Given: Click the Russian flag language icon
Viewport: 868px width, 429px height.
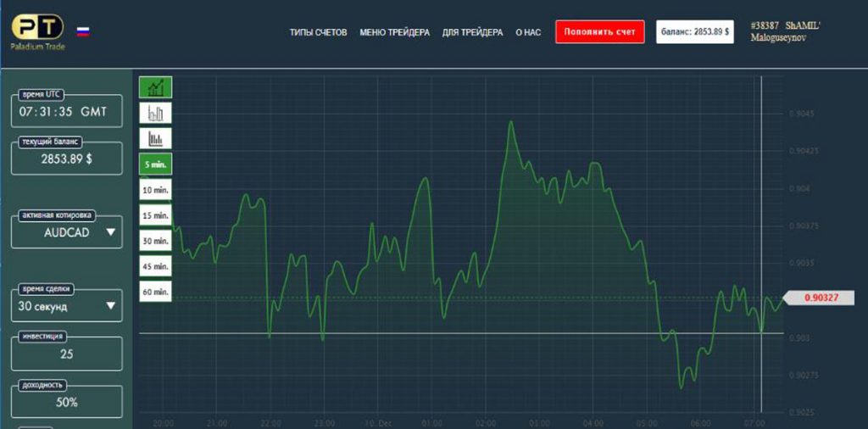Looking at the screenshot, I should (x=83, y=31).
